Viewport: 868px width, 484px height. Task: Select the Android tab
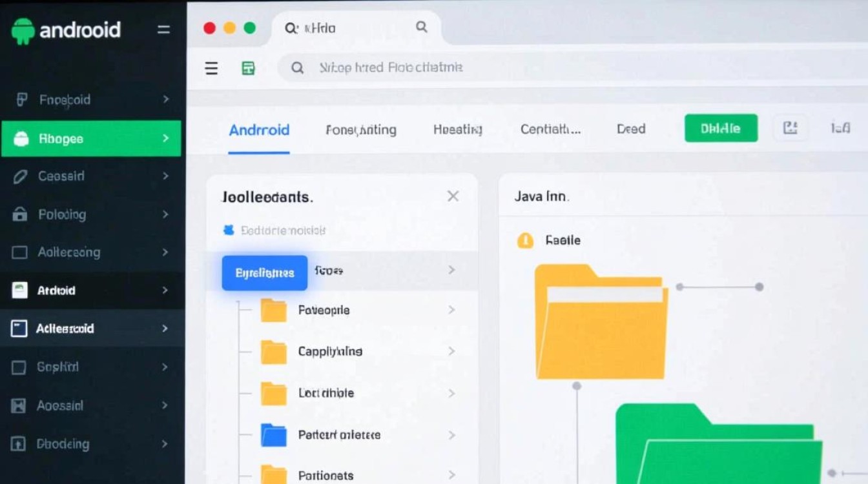259,130
